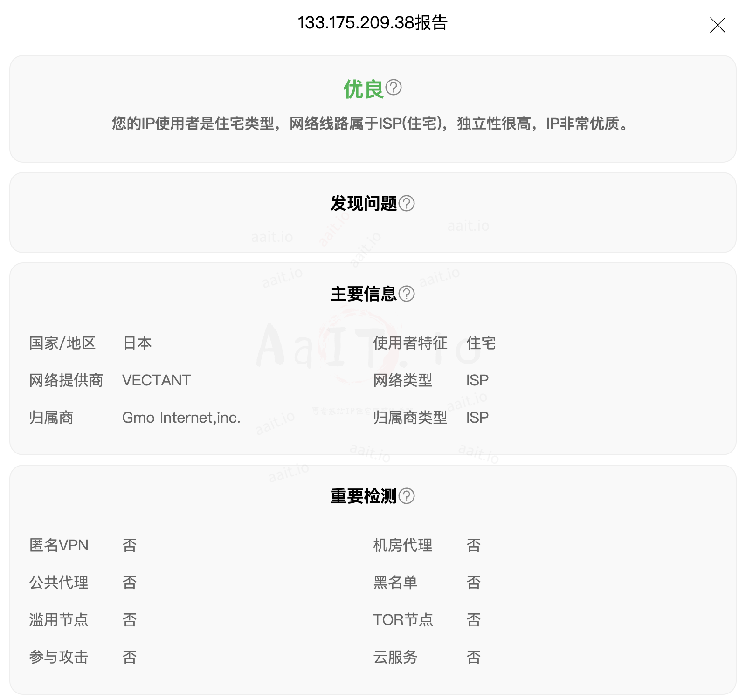Open the help icon beside 发现问题

407,203
